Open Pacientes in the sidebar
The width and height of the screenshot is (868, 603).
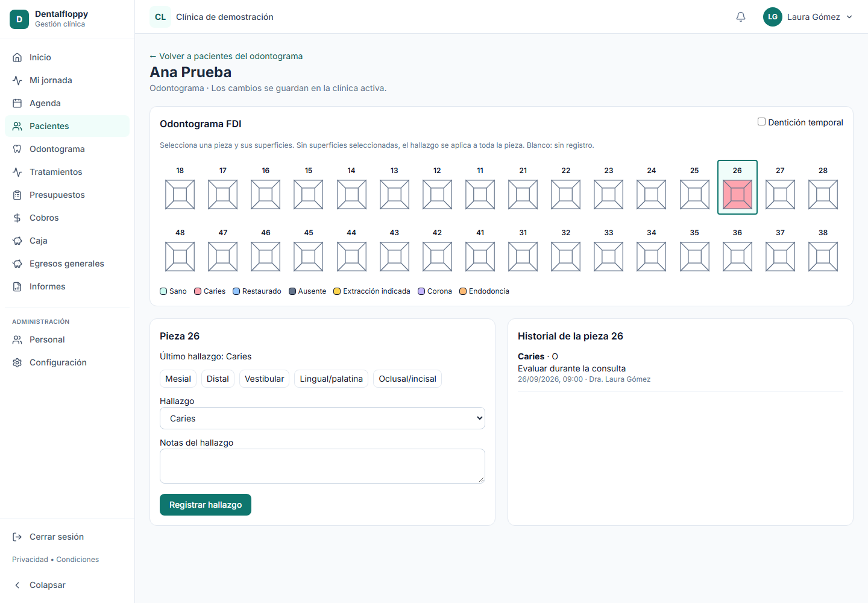[x=67, y=126]
